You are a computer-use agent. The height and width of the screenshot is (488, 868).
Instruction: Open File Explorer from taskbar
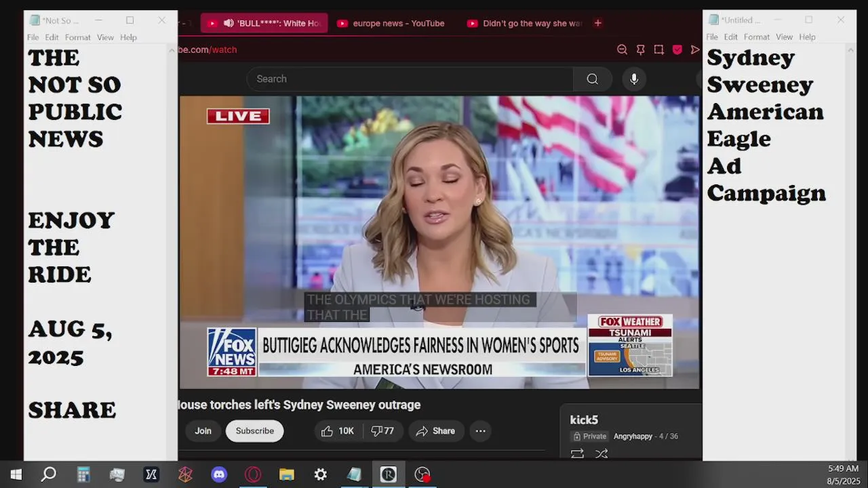click(287, 474)
